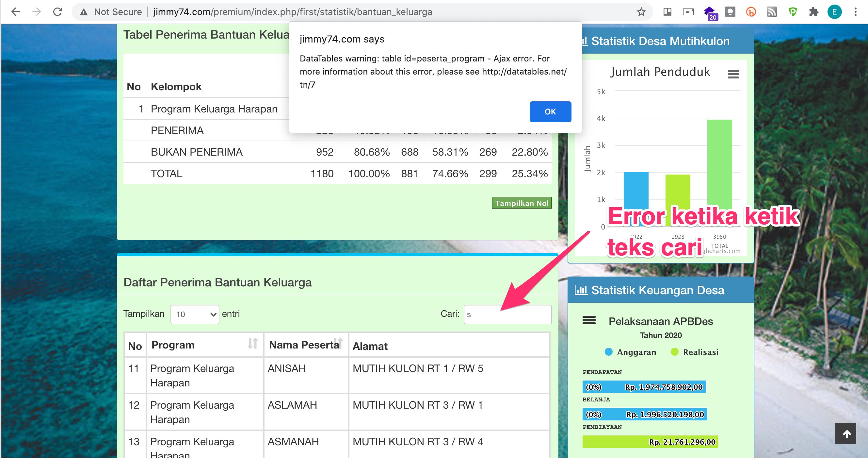Click the blue Anggaran legend color dot
The width and height of the screenshot is (868, 458).
coord(608,352)
